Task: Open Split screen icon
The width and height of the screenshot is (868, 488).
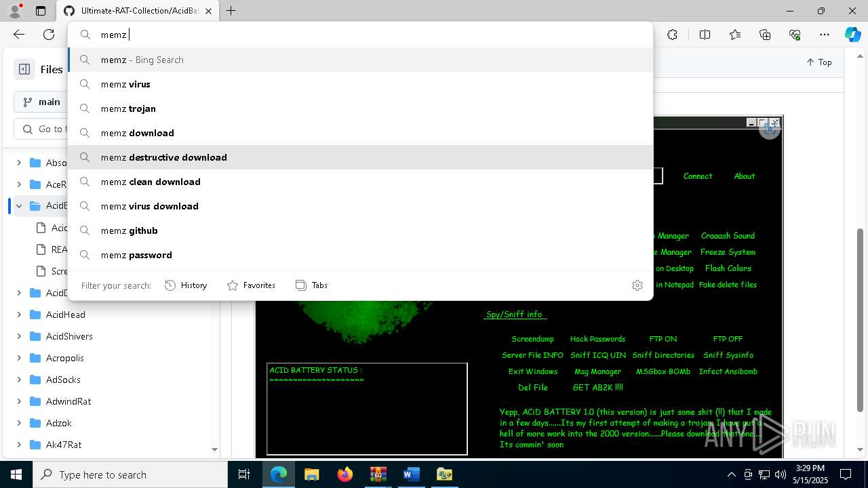Action: [705, 35]
